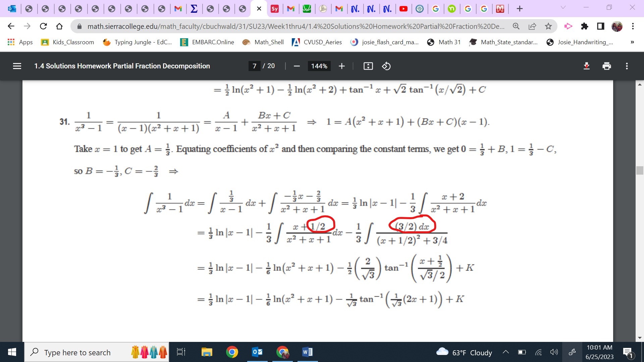Switch to the YouTube tab
This screenshot has width=644, height=362.
[x=404, y=9]
